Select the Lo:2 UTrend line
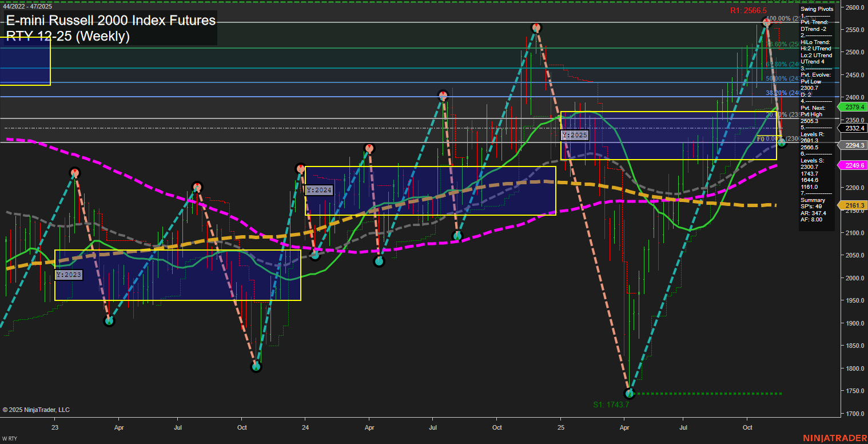This screenshot has height=444, width=868. pyautogui.click(x=817, y=55)
